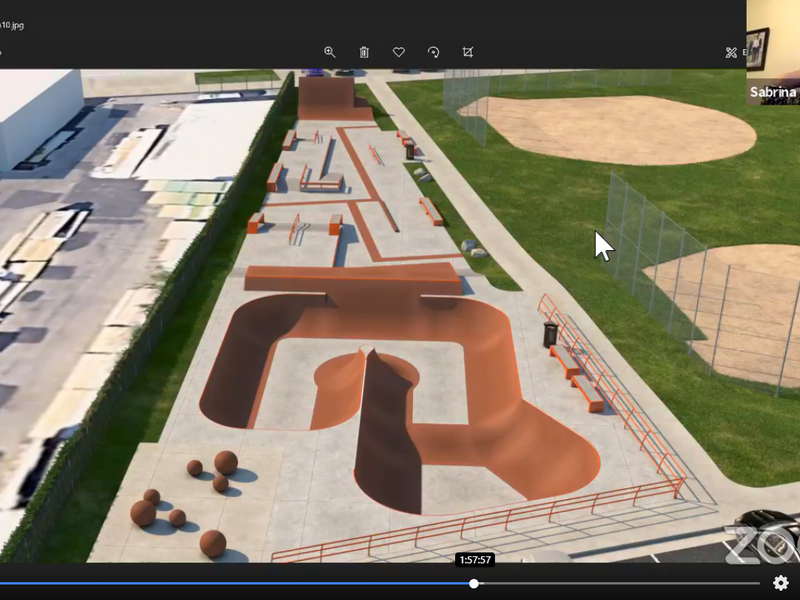Click the 1:57:57 timestamp tooltip
Screen dimensions: 800x600
[474, 561]
